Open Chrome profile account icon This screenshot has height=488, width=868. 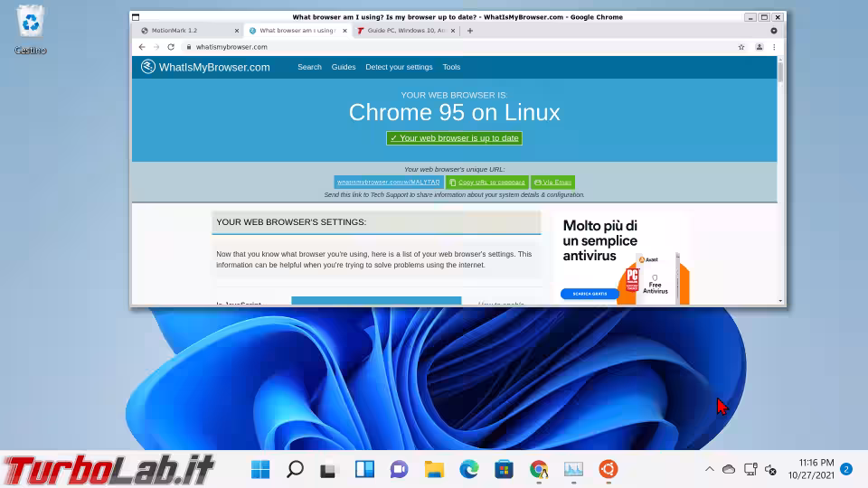759,47
